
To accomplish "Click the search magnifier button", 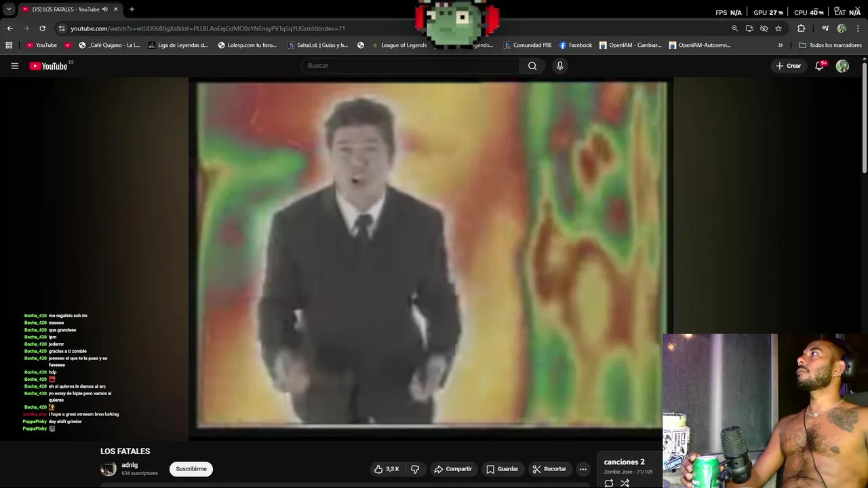I will click(532, 66).
